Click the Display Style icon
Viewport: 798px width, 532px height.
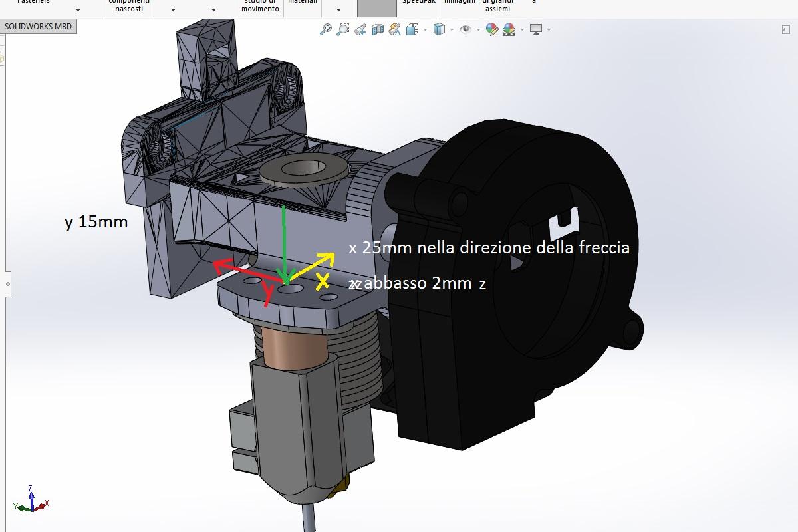pyautogui.click(x=439, y=29)
